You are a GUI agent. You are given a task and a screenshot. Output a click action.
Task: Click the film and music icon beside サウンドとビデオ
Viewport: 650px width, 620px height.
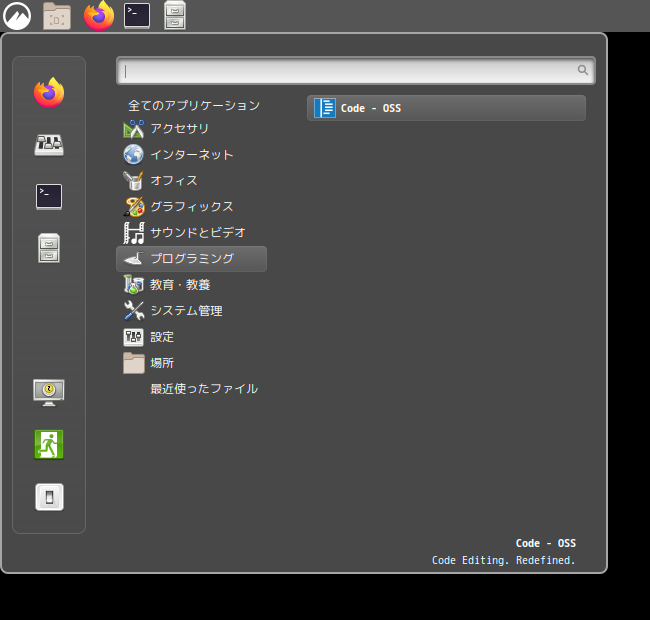point(133,233)
